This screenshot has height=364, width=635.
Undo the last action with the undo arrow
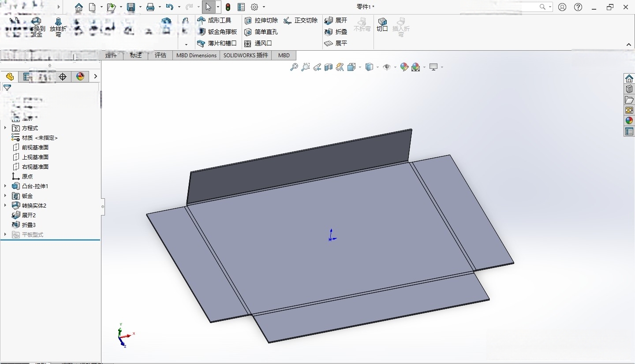coord(170,7)
